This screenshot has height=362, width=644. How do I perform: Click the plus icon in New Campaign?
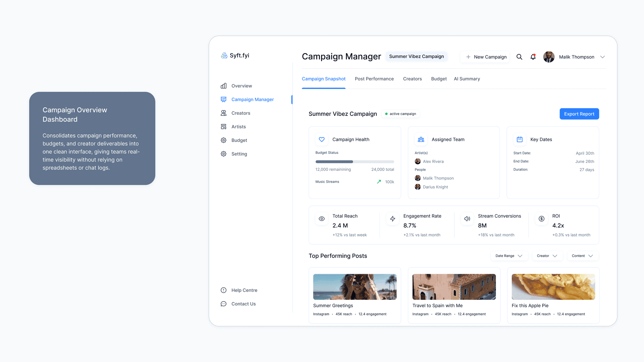(x=468, y=57)
